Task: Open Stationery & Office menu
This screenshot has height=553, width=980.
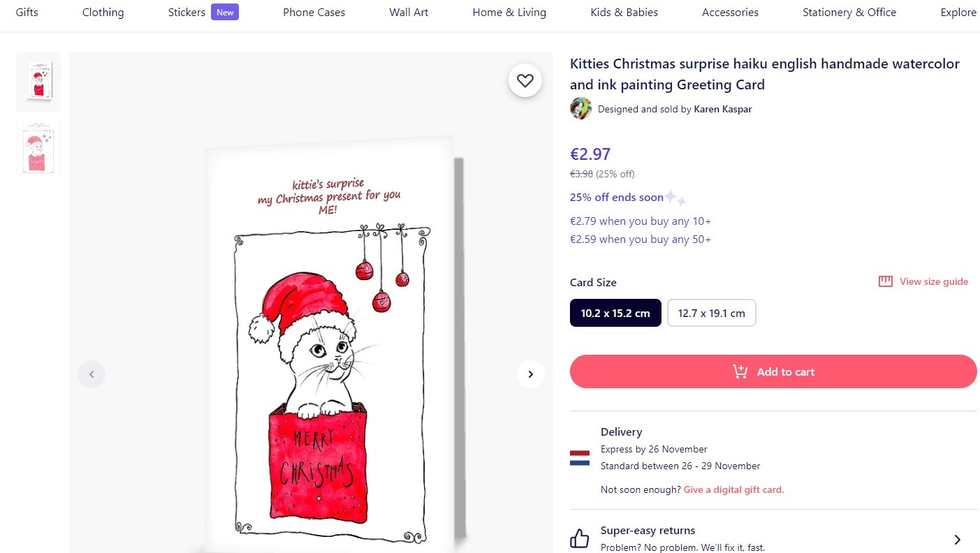Action: click(849, 13)
